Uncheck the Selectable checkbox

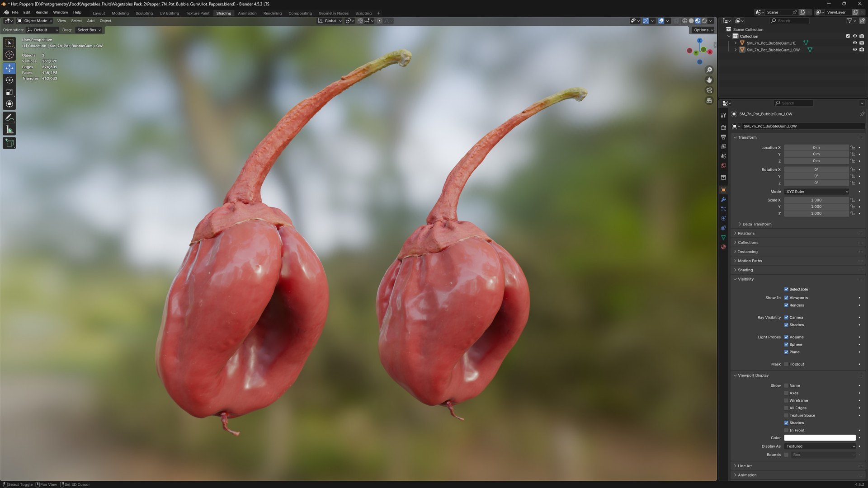(x=786, y=290)
